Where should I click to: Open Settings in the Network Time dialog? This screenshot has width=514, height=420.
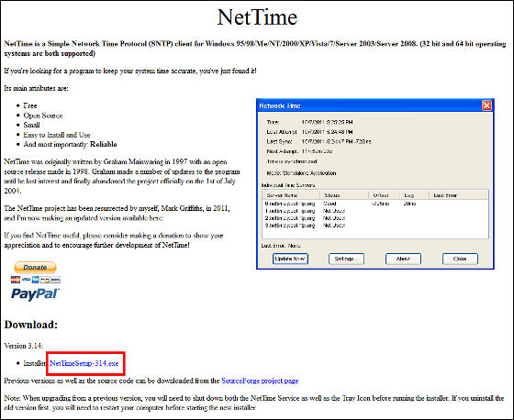point(347,259)
